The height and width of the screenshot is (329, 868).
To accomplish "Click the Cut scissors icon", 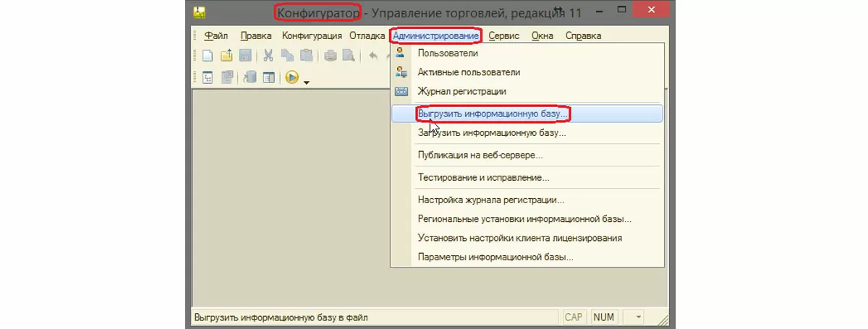I will coord(268,56).
